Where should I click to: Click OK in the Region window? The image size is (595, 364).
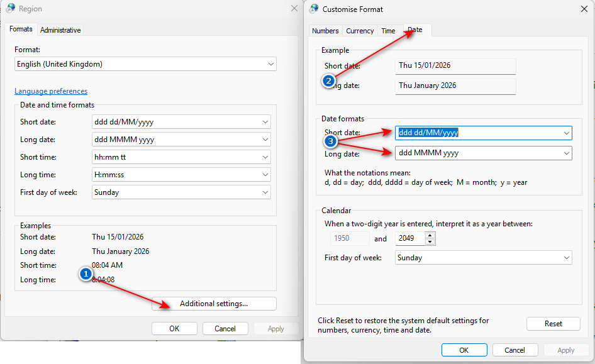click(175, 329)
